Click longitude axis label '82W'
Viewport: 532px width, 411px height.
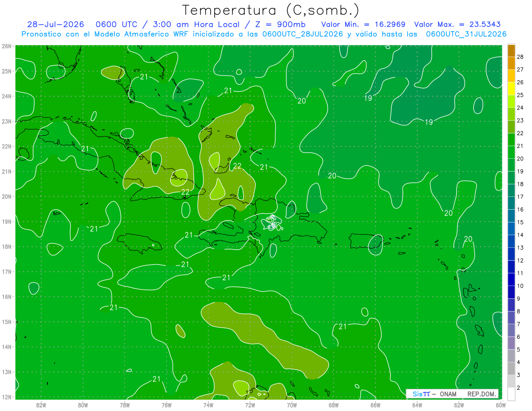(41, 404)
